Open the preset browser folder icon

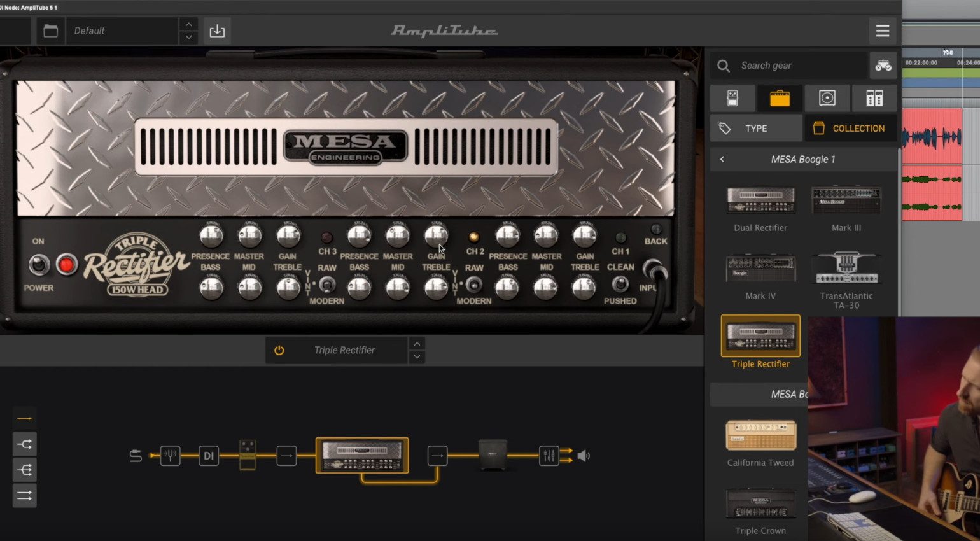[50, 31]
